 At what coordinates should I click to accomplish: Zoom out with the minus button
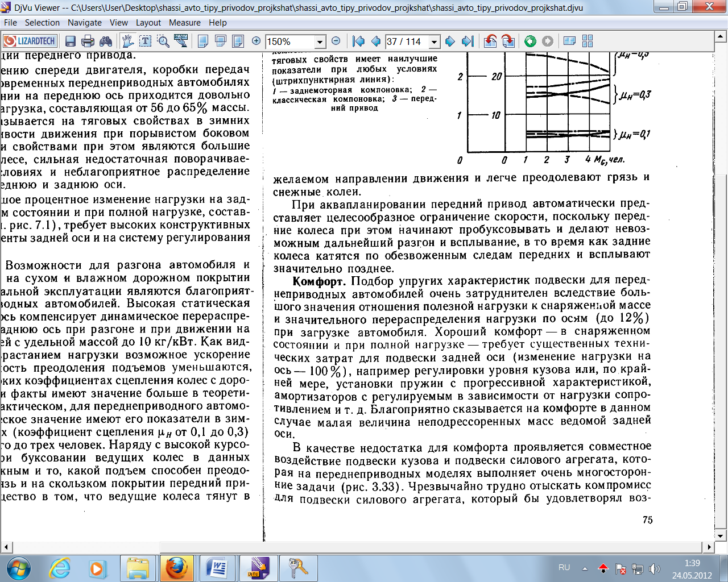[x=336, y=41]
